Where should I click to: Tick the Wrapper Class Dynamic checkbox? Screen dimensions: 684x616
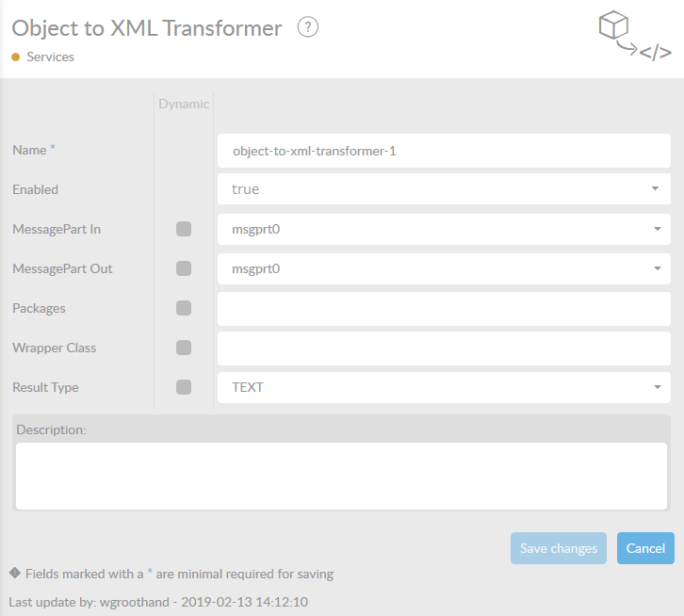(184, 348)
